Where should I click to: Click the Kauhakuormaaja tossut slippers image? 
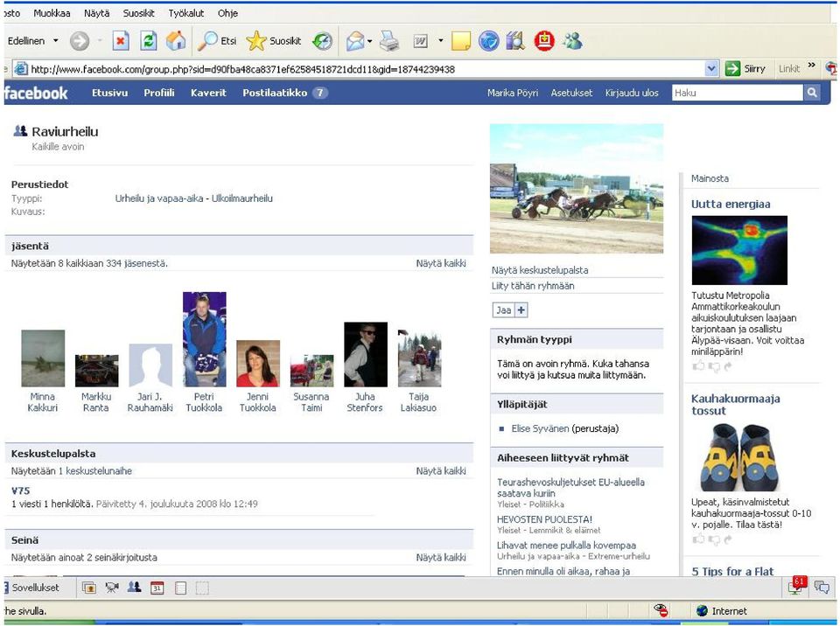pos(740,458)
